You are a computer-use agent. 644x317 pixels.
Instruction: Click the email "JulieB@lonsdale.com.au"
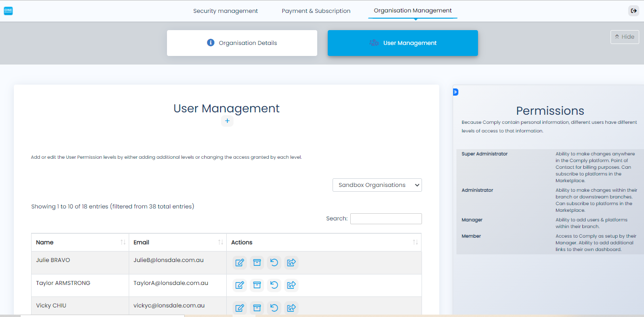168,260
